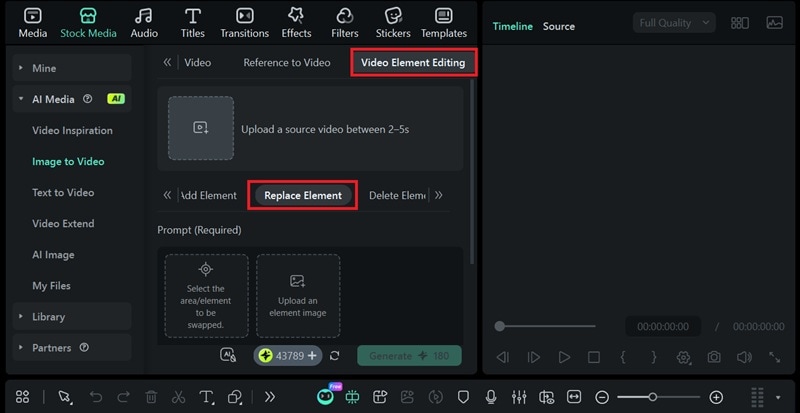Viewport: 800px width, 413px height.
Task: Record a voiceover with the microphone
Action: tap(491, 397)
